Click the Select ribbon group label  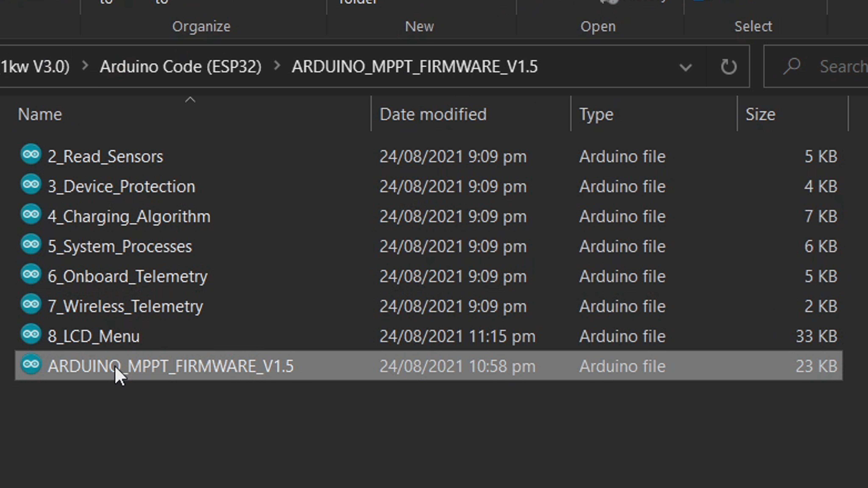tap(753, 26)
